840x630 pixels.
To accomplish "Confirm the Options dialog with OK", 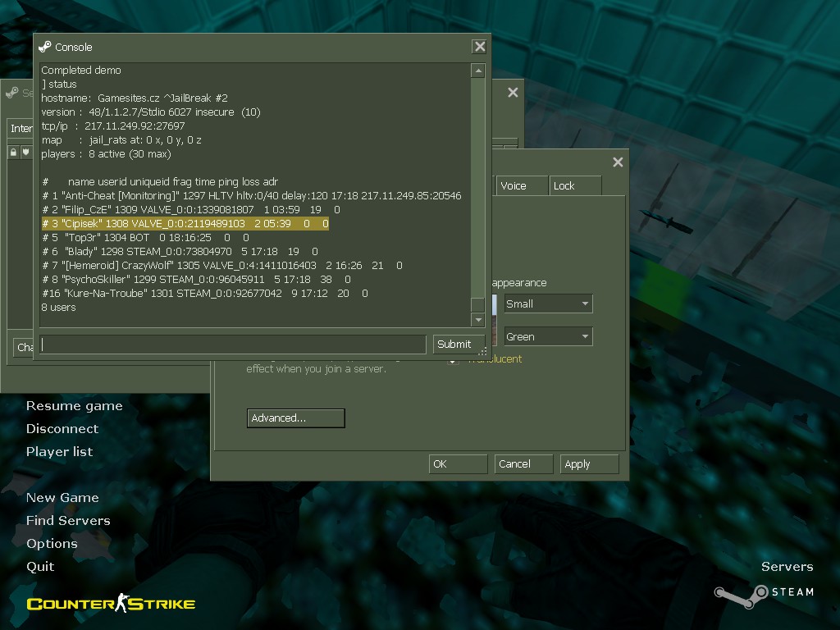I will click(x=458, y=464).
